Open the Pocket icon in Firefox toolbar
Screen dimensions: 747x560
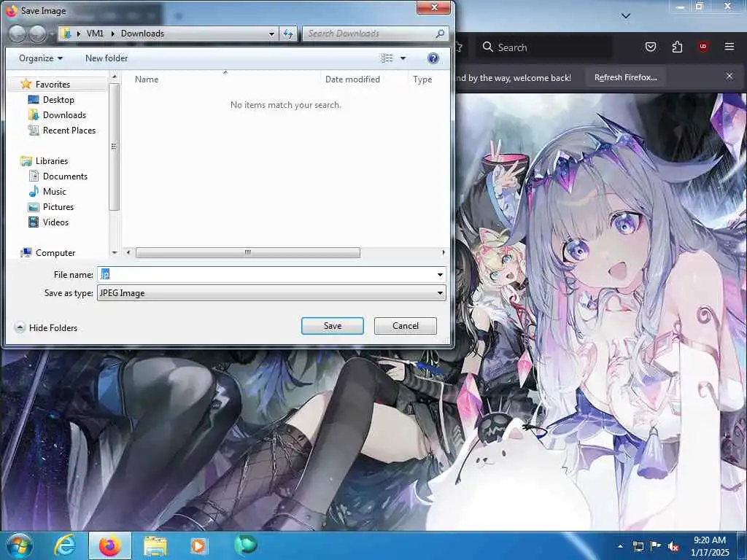(650, 47)
